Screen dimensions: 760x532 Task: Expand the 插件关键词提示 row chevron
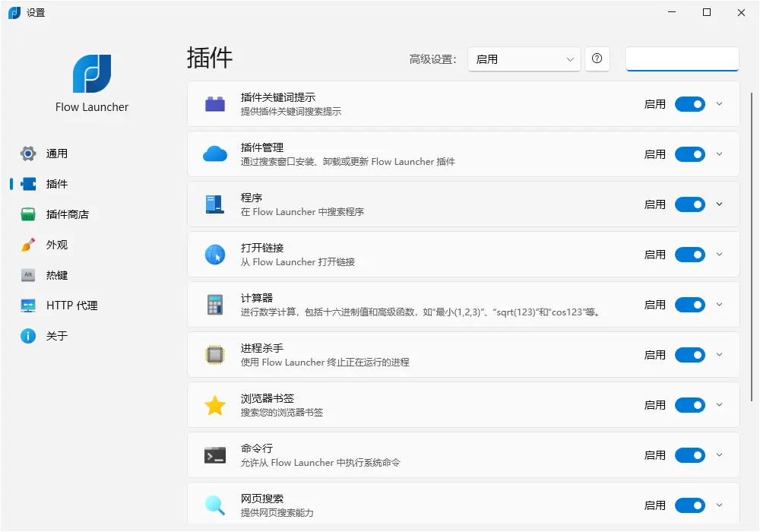point(719,103)
